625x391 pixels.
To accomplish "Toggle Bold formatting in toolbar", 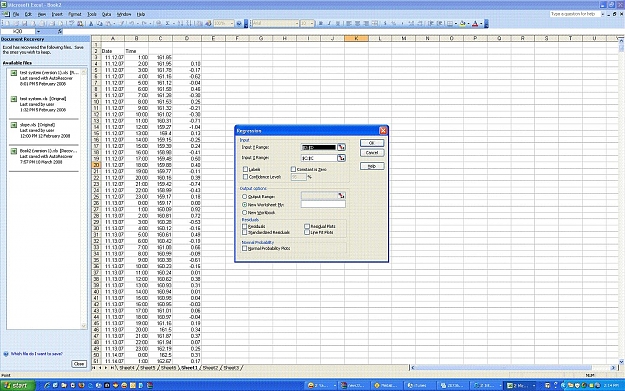I will [320, 23].
